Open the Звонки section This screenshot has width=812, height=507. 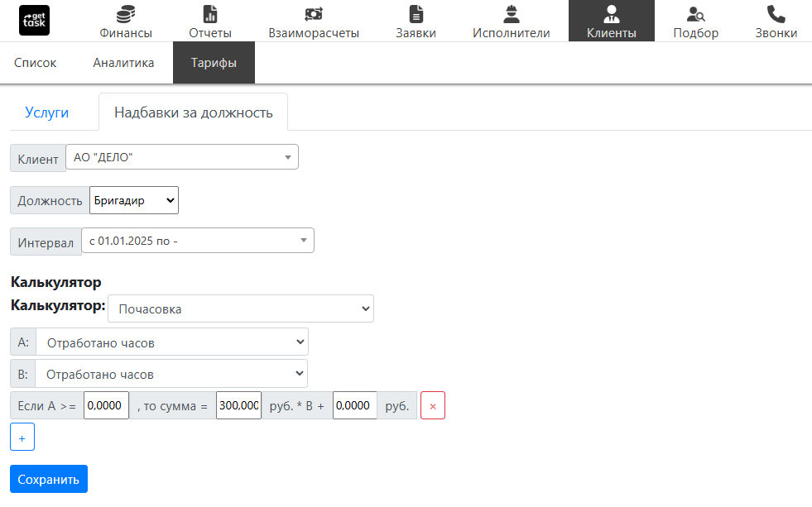pyautogui.click(x=776, y=22)
